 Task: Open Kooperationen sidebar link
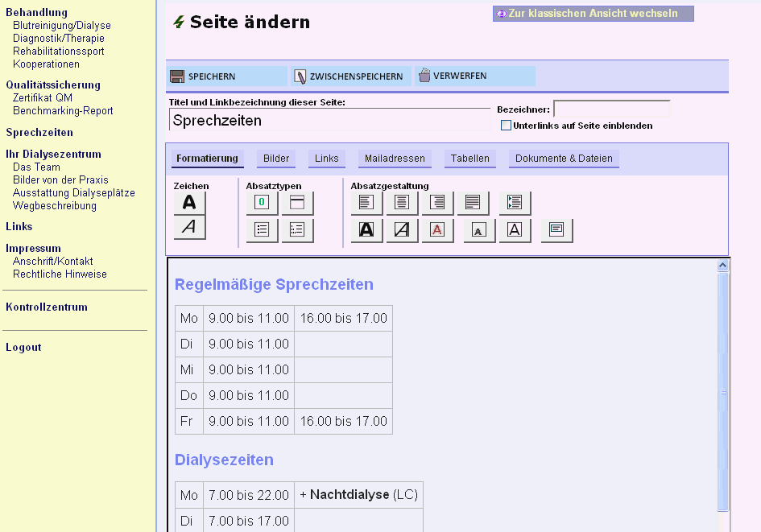click(46, 64)
